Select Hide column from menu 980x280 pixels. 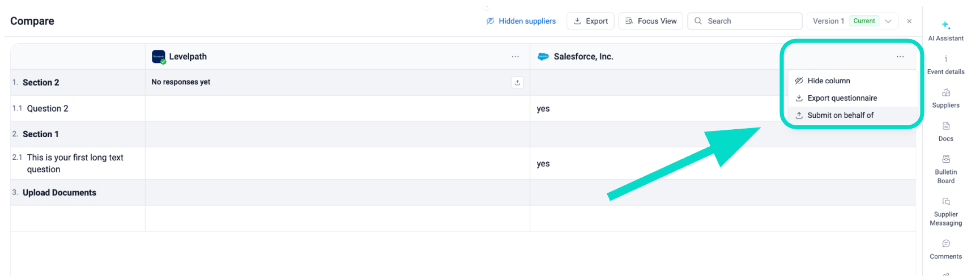[828, 81]
